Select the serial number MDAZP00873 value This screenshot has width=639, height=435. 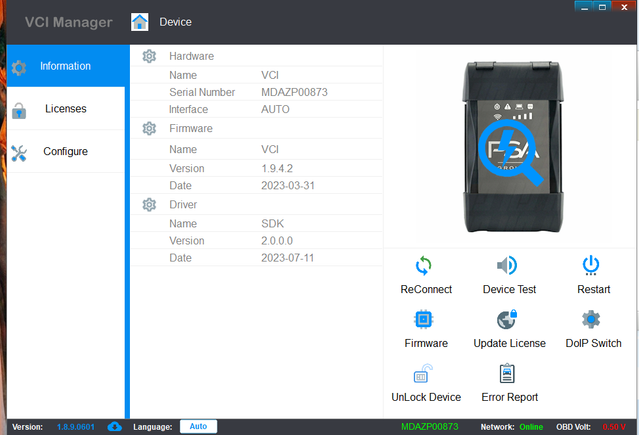click(294, 93)
